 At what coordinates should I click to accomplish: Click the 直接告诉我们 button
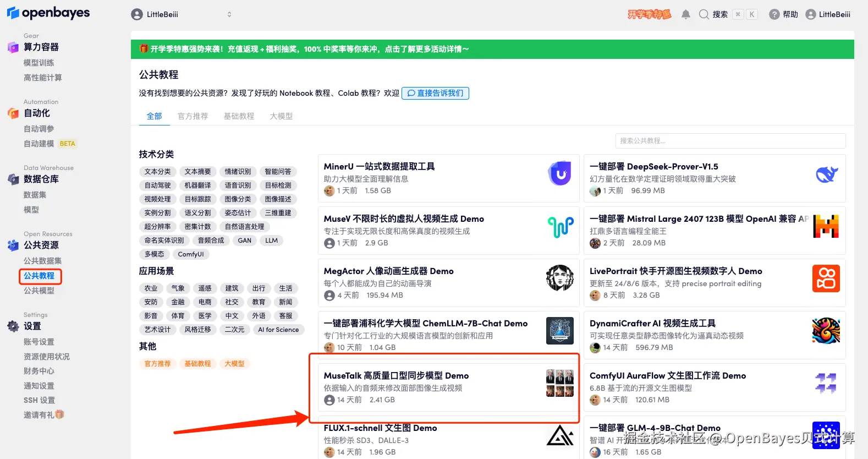click(x=435, y=93)
